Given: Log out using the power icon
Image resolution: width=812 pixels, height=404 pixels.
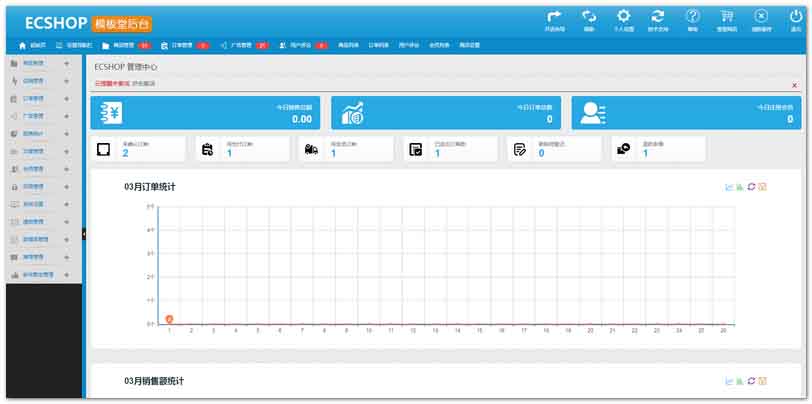Looking at the screenshot, I should (796, 16).
